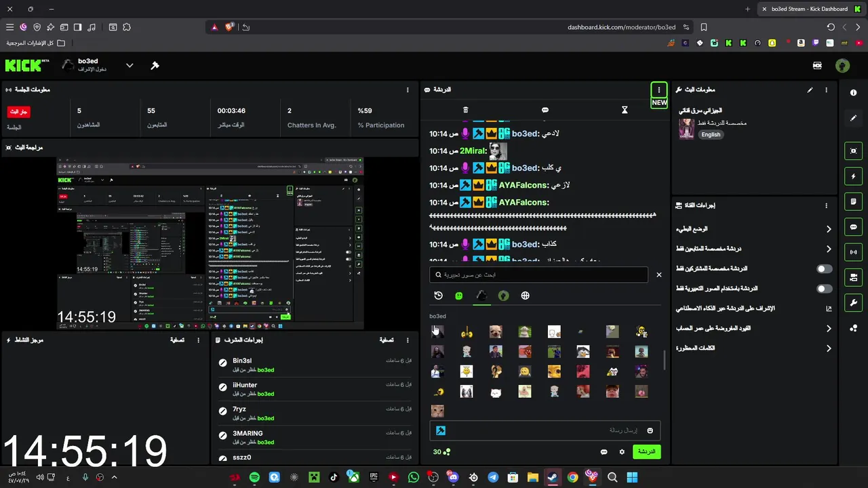The width and height of the screenshot is (868, 488).
Task: Select the green-avatar channel emotes tab
Action: (x=503, y=296)
